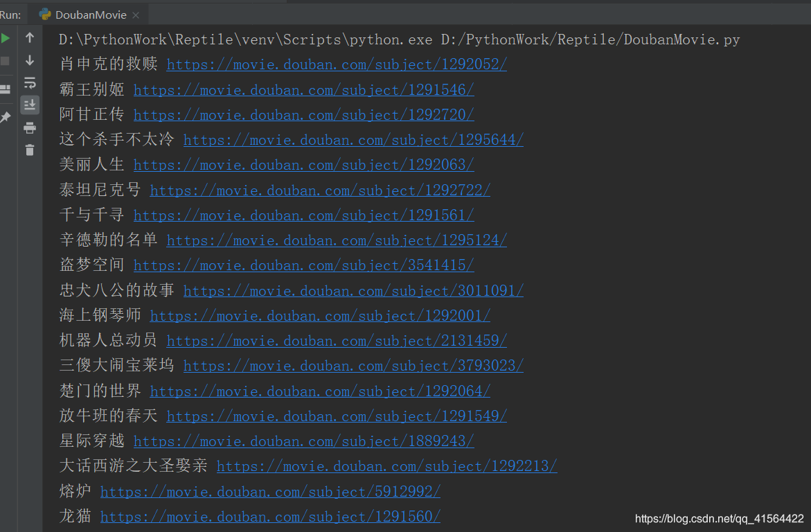
Task: Click the movie title 龙猫
Action: click(x=75, y=516)
